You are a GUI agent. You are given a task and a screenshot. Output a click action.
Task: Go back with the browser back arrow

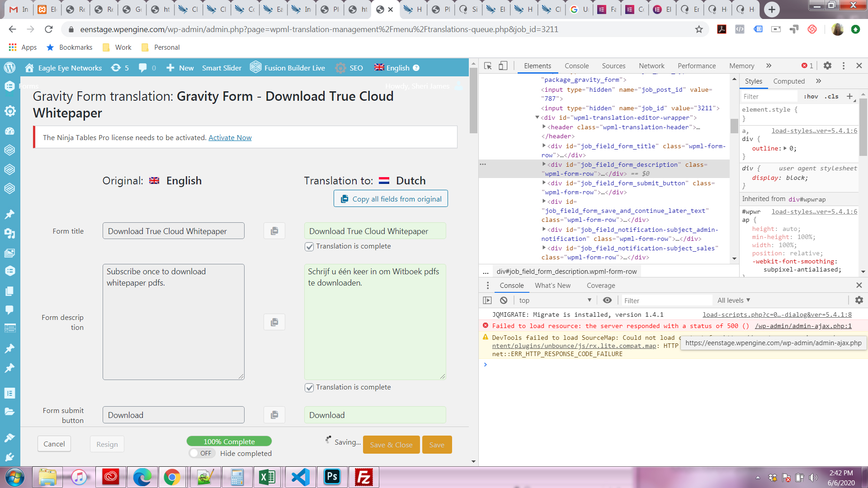coord(12,29)
